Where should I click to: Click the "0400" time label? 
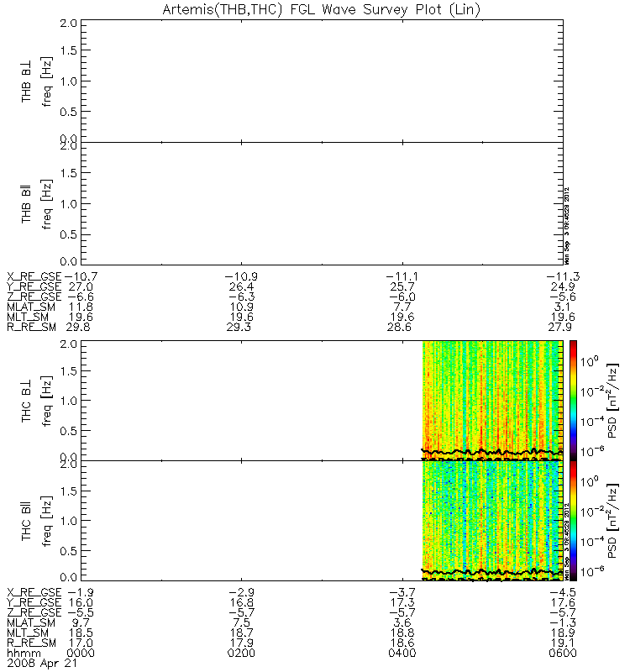[402, 654]
